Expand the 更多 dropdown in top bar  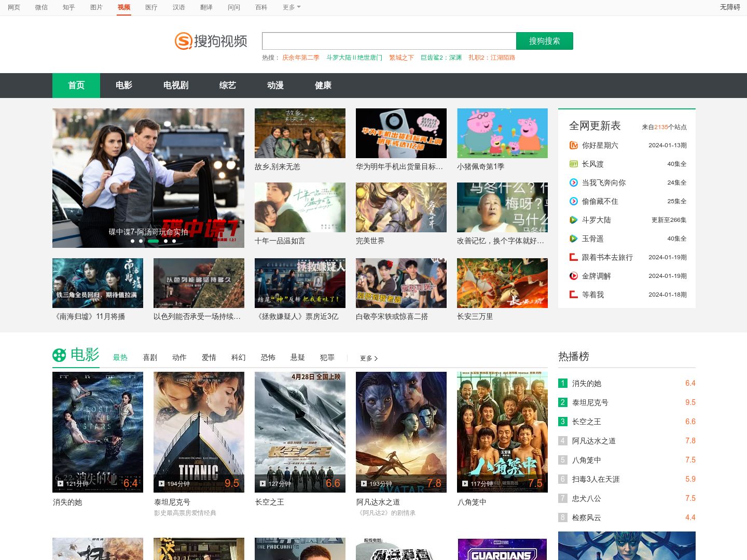[x=292, y=7]
